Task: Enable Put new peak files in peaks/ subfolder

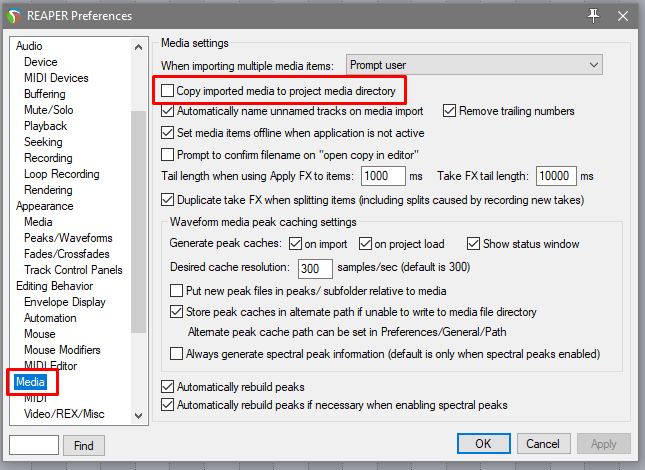Action: [x=176, y=291]
